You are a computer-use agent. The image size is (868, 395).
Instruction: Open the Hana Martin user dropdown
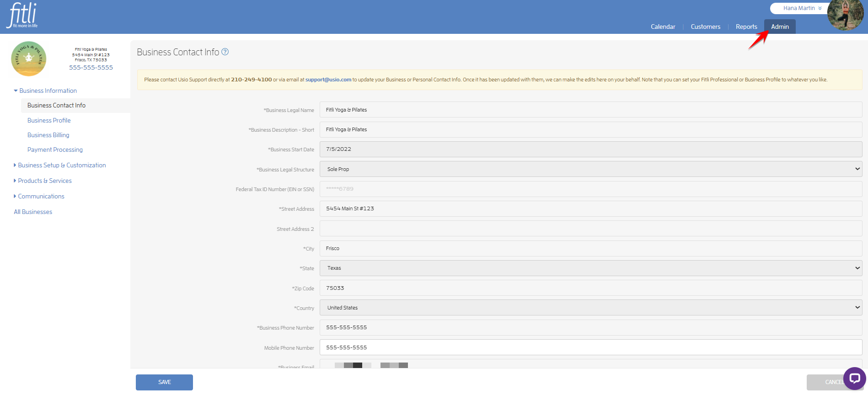tap(802, 8)
